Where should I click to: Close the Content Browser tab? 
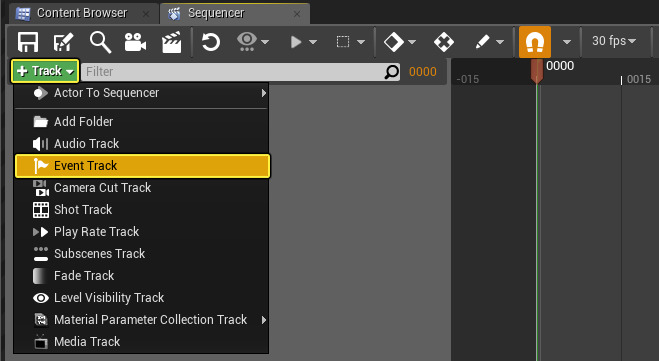(145, 14)
